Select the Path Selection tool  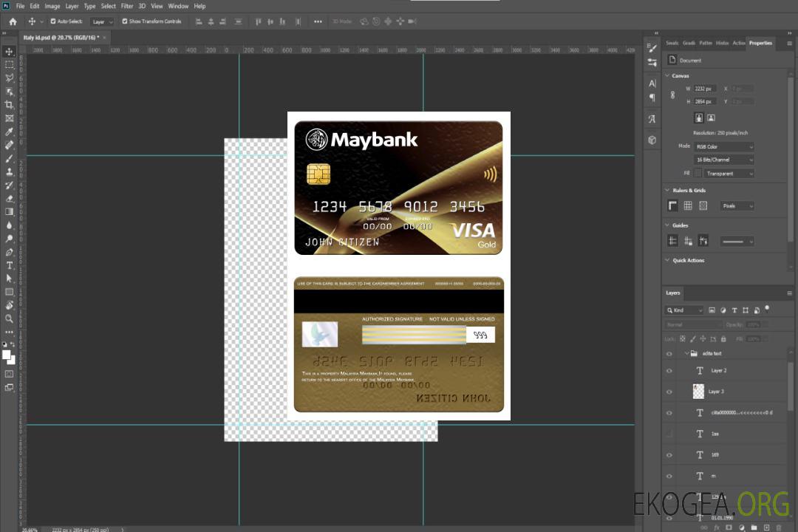point(9,279)
